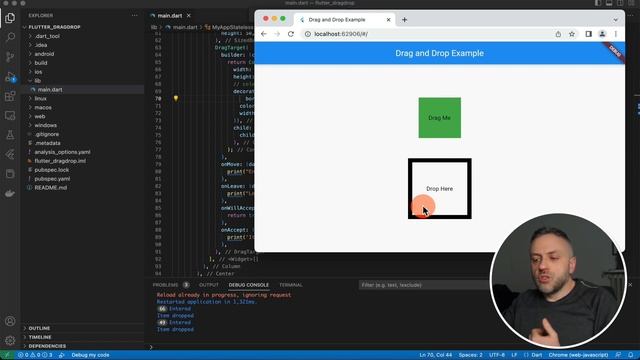The height and width of the screenshot is (360, 640).
Task: Open the Manage gear menu
Action: click(x=10, y=340)
